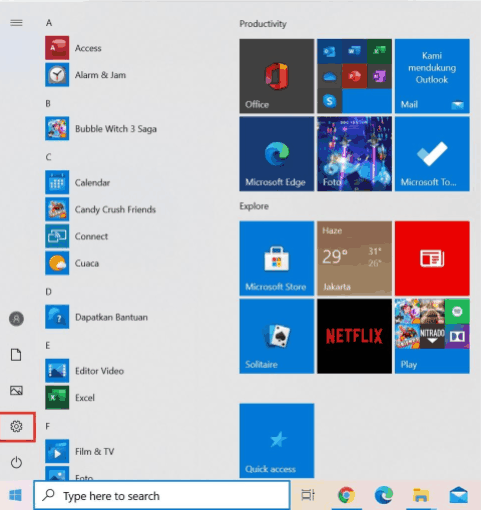The width and height of the screenshot is (482, 512).
Task: Open the Cuaca weather app
Action: tap(72, 263)
